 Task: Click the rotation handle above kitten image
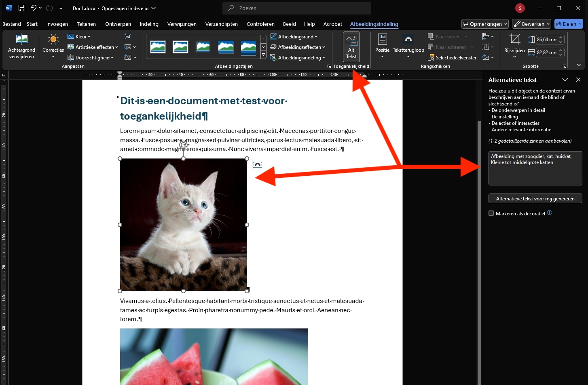184,145
